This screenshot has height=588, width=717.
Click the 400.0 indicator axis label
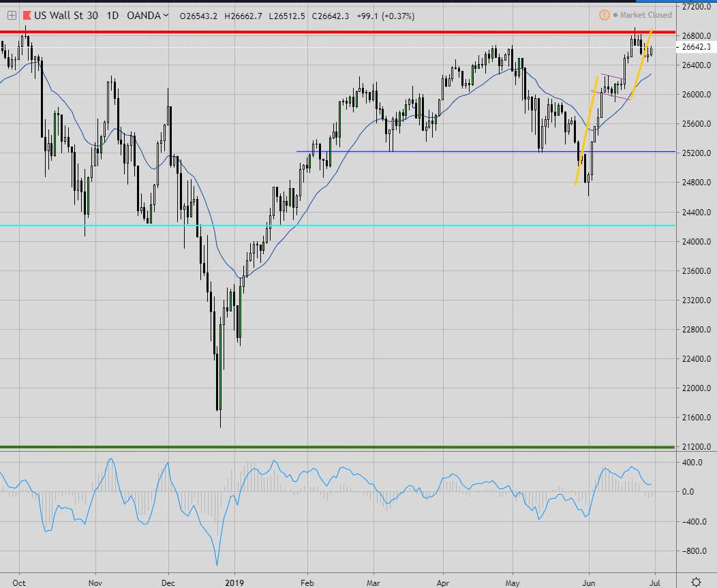[x=691, y=462]
